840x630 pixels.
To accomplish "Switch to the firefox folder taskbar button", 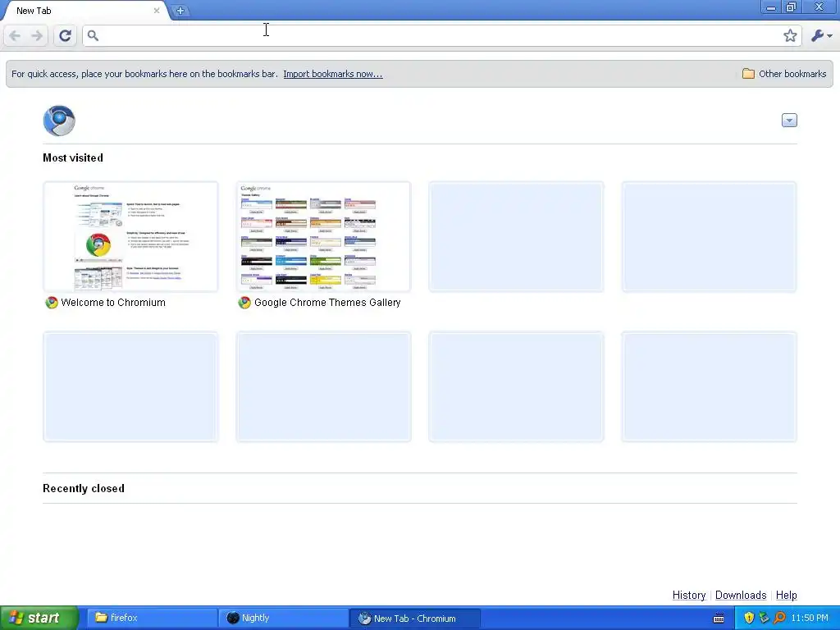I will tap(151, 619).
